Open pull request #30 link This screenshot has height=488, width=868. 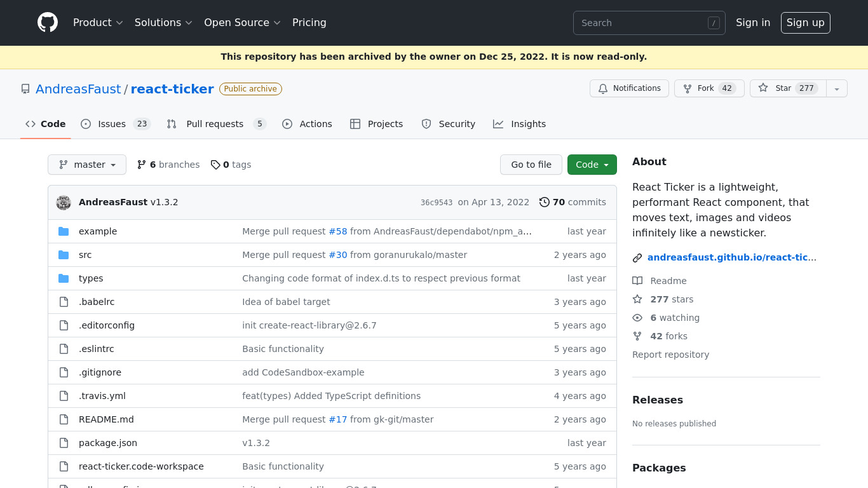pos(338,255)
